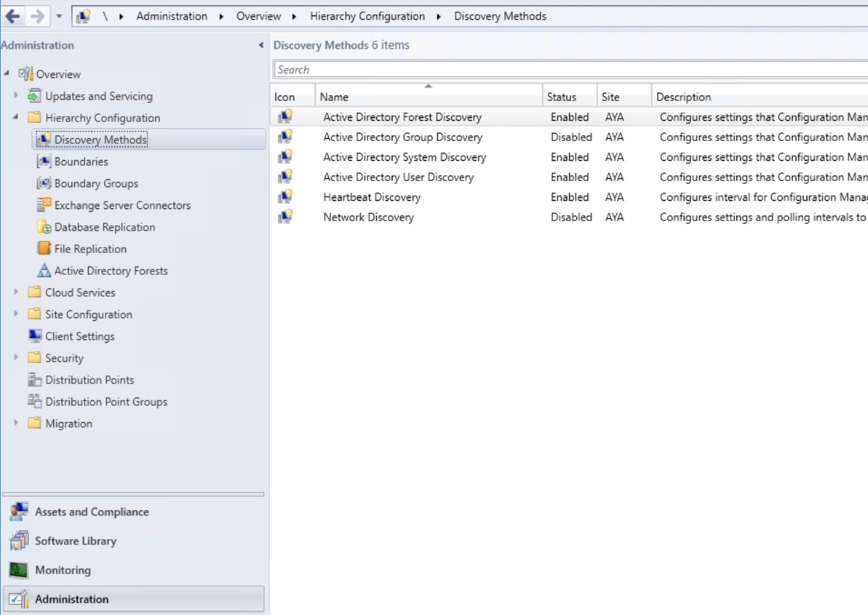Click the Distribution Point Groups icon
868x615 pixels.
(x=34, y=401)
